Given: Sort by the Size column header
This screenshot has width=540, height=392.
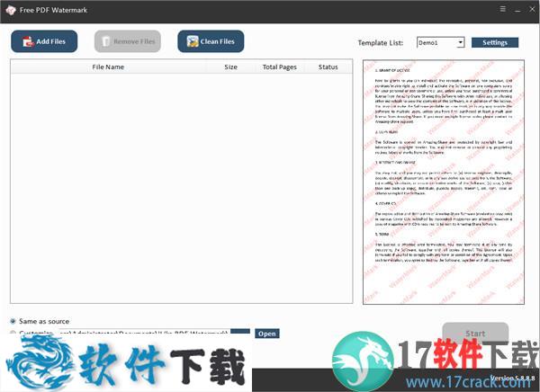Looking at the screenshot, I should pyautogui.click(x=230, y=67).
